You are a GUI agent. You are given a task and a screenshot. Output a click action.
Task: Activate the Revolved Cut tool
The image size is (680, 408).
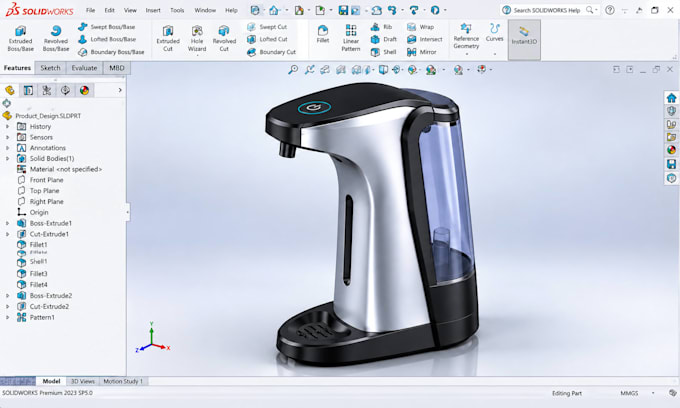tap(224, 38)
